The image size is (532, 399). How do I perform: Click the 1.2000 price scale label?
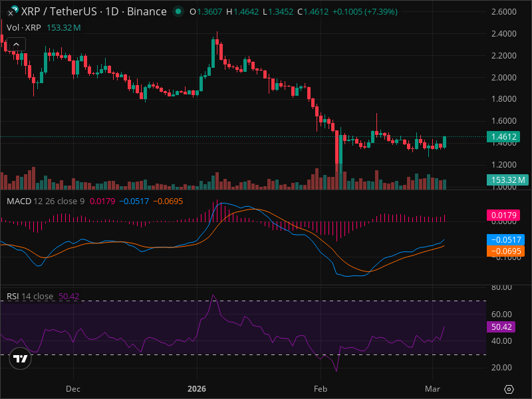click(504, 164)
